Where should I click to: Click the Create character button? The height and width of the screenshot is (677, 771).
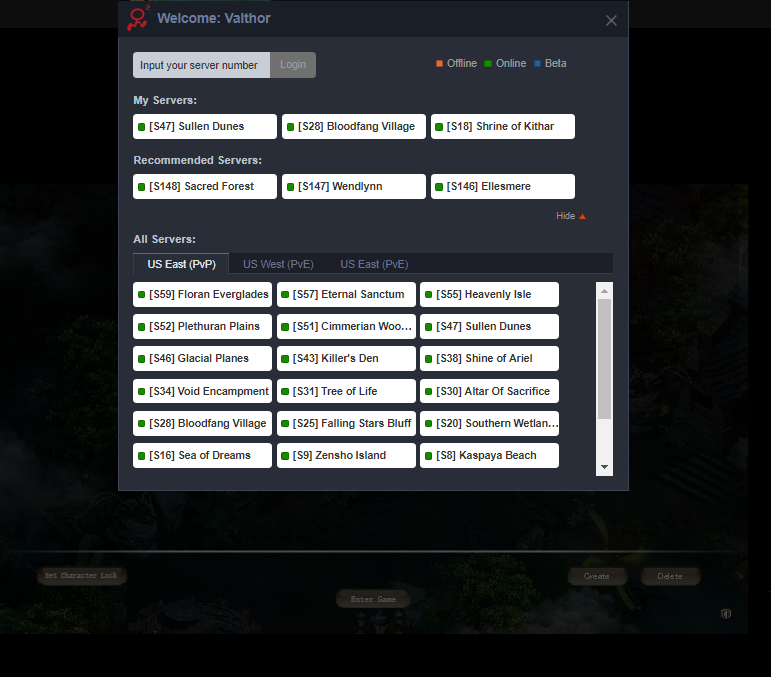pyautogui.click(x=597, y=576)
